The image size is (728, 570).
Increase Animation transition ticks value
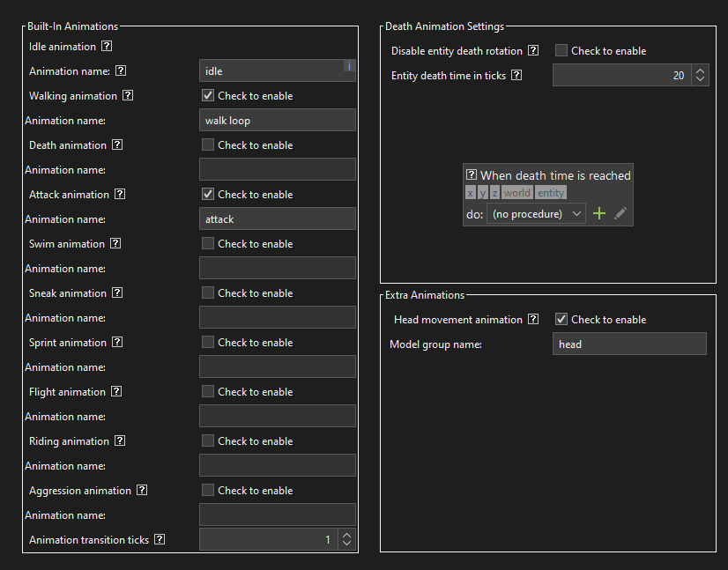pos(347,535)
